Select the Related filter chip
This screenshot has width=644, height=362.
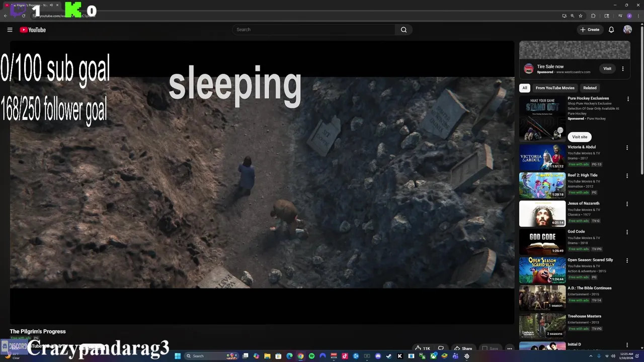click(x=590, y=88)
